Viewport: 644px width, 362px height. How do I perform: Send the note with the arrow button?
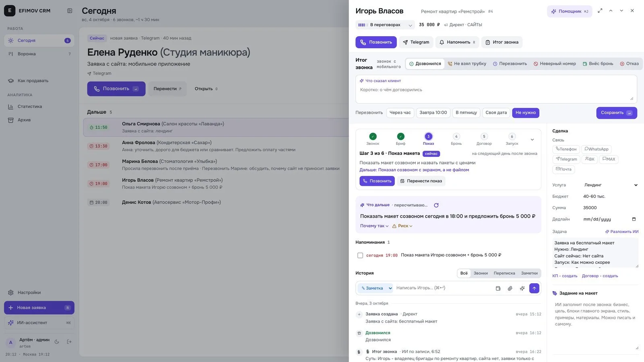pyautogui.click(x=534, y=288)
